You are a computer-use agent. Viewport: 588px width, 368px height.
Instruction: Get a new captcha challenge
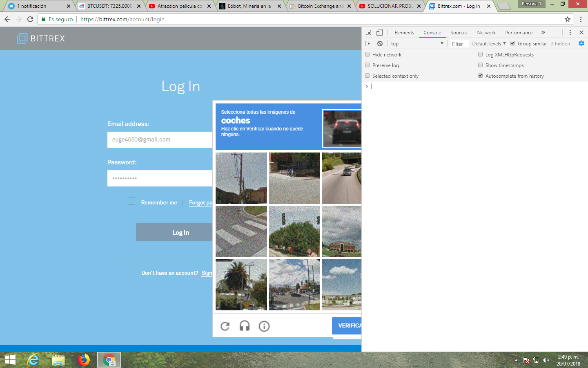point(225,326)
